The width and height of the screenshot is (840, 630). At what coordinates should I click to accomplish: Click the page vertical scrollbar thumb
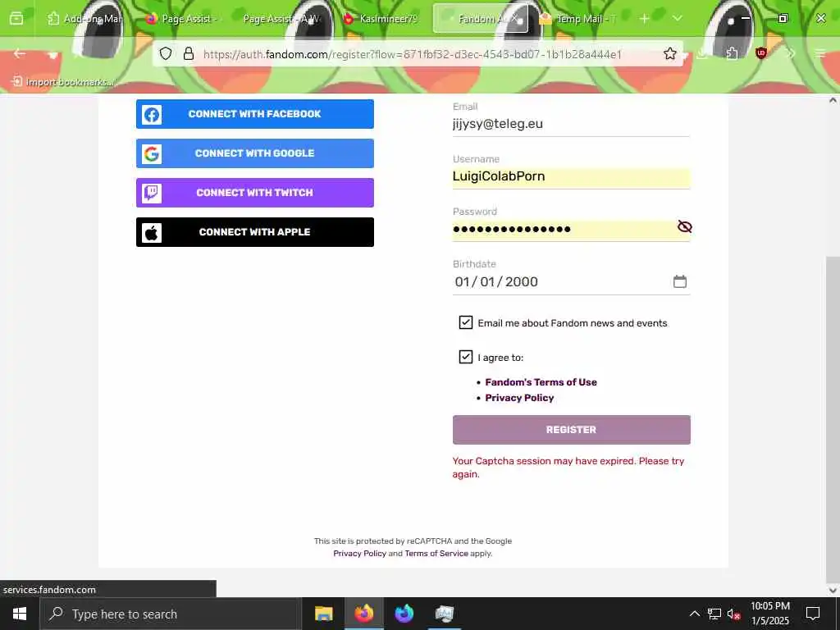click(833, 419)
